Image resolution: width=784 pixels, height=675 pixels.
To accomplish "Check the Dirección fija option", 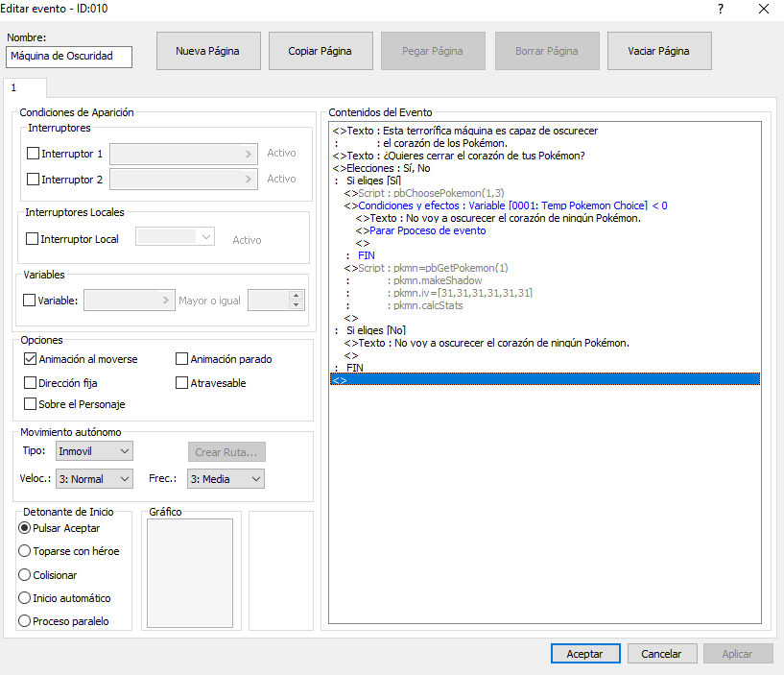I will click(x=31, y=383).
